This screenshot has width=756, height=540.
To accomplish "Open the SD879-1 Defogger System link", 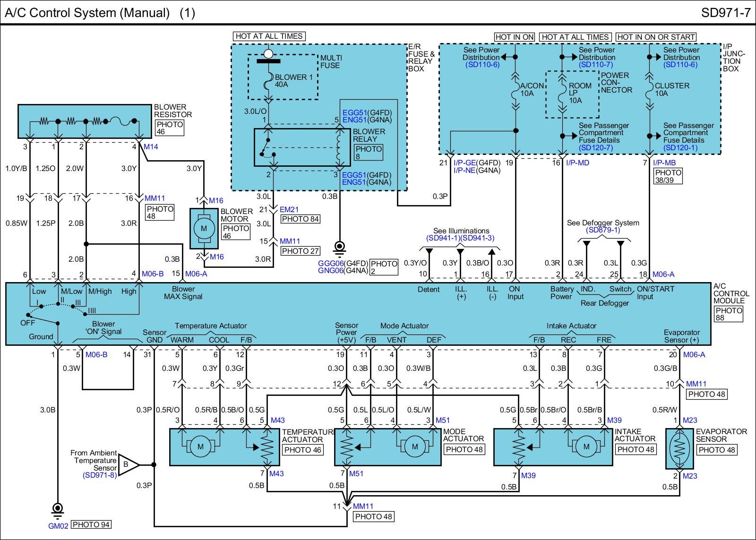I will (x=603, y=230).
